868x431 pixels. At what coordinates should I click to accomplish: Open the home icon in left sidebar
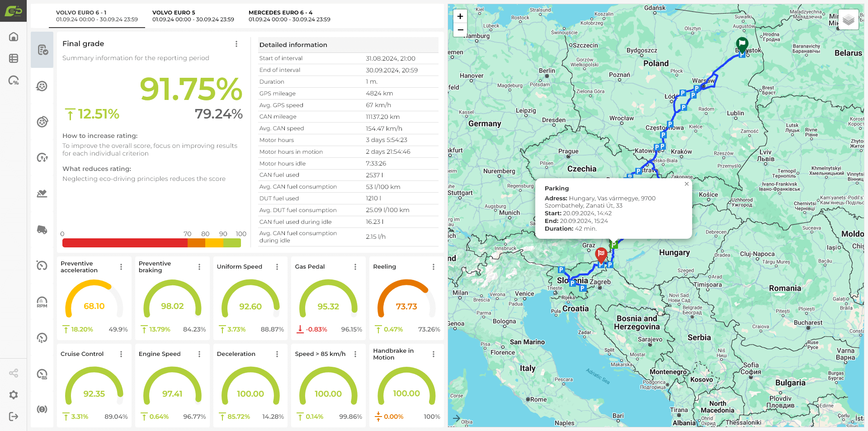click(x=14, y=37)
